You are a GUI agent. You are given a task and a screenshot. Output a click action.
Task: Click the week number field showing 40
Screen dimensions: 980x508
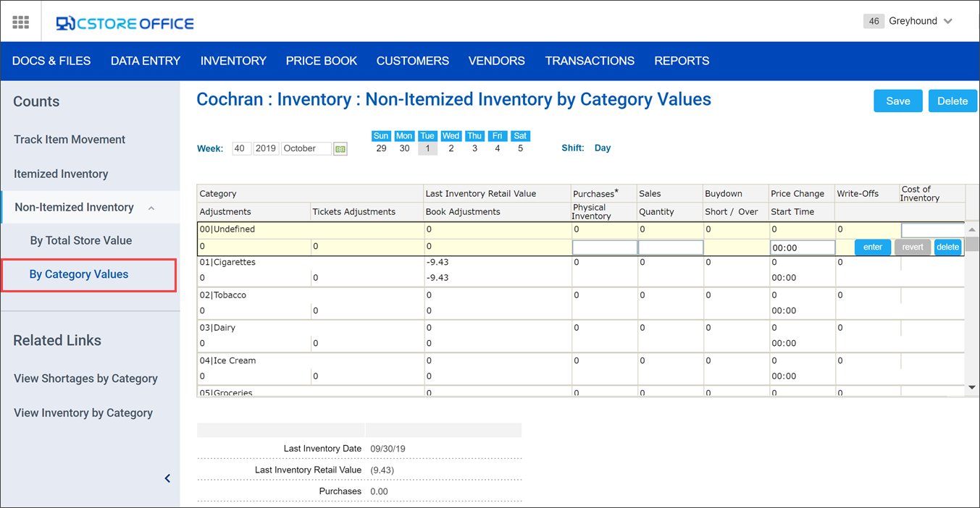(x=242, y=148)
